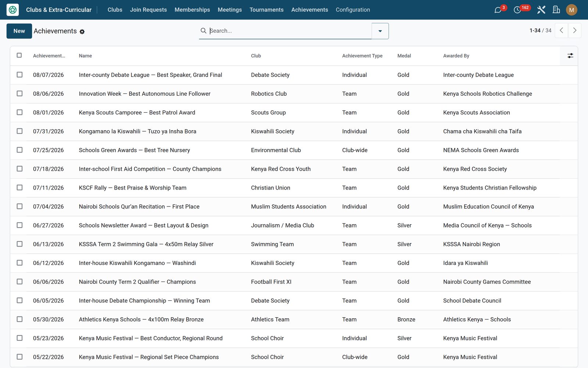The width and height of the screenshot is (588, 368).
Task: Open the activities clock icon
Action: click(x=517, y=10)
